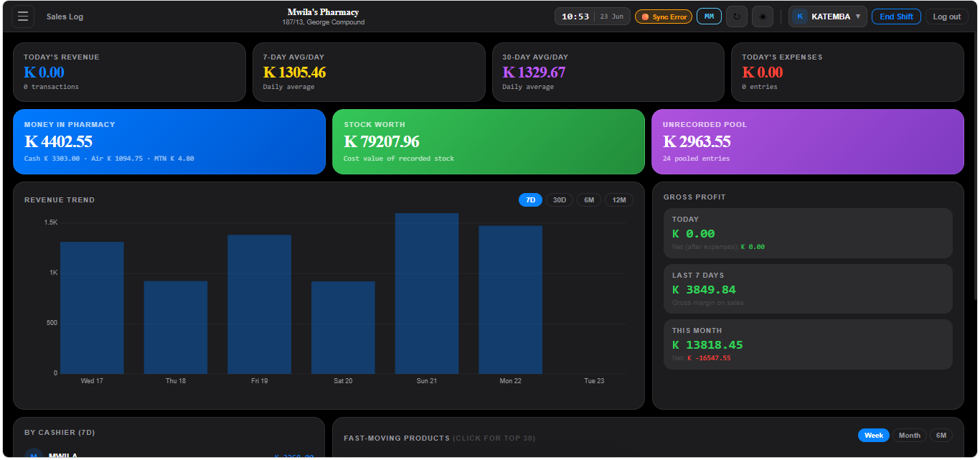The width and height of the screenshot is (980, 460).
Task: Open the Stock Worth card
Action: point(489,141)
